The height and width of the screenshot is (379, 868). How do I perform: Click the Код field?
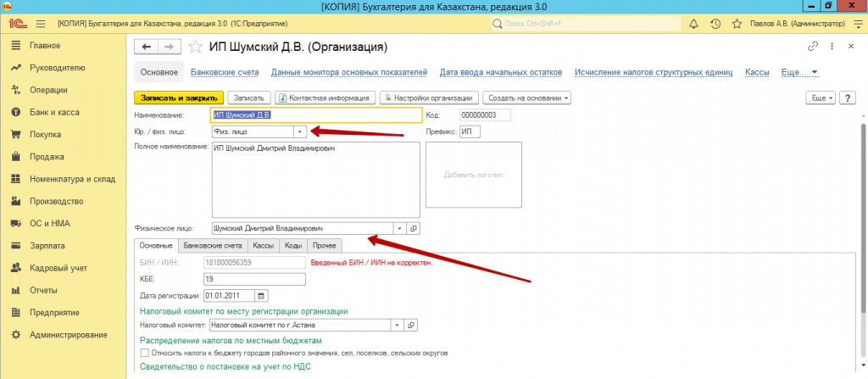[486, 114]
